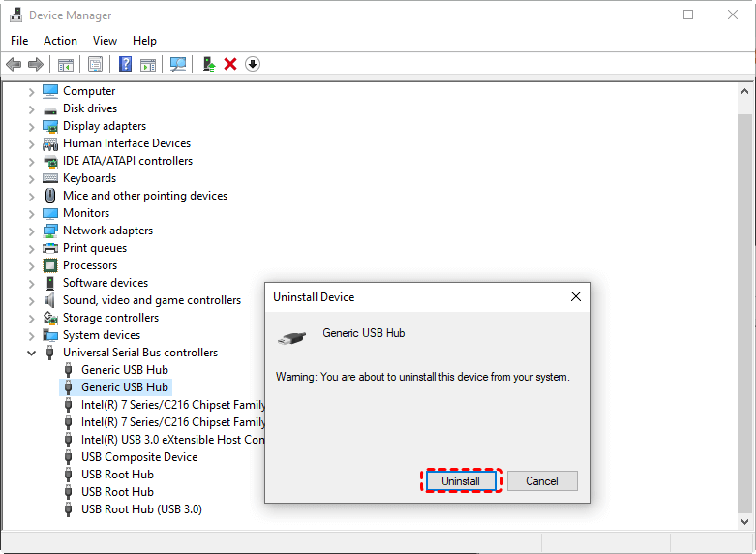Click the Back arrow toolbar icon
756x554 pixels.
(14, 64)
